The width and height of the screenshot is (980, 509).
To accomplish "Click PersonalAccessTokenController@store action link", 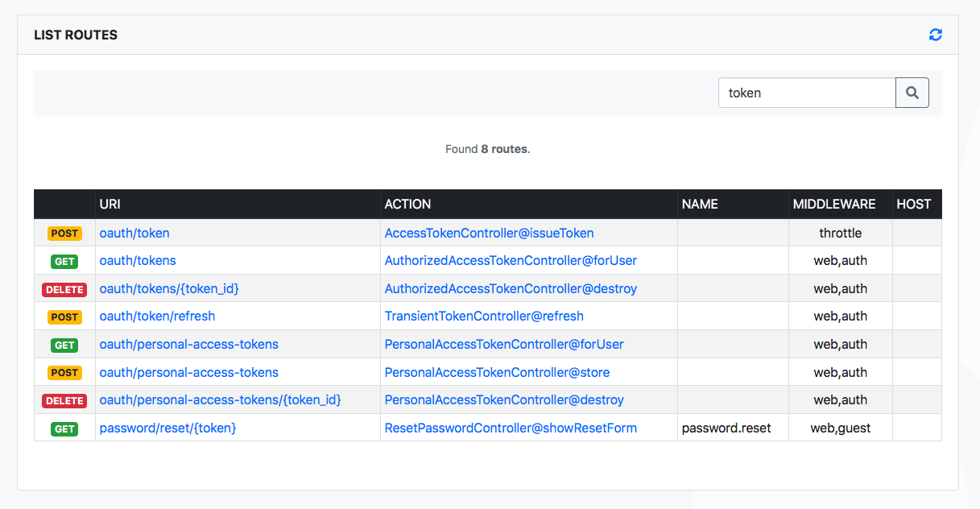I will pyautogui.click(x=497, y=372).
